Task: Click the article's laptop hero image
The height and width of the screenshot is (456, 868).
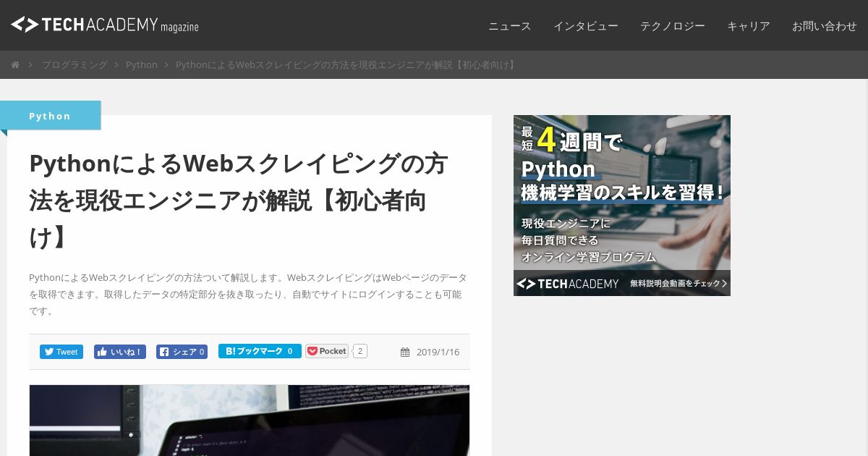Action: click(x=250, y=421)
